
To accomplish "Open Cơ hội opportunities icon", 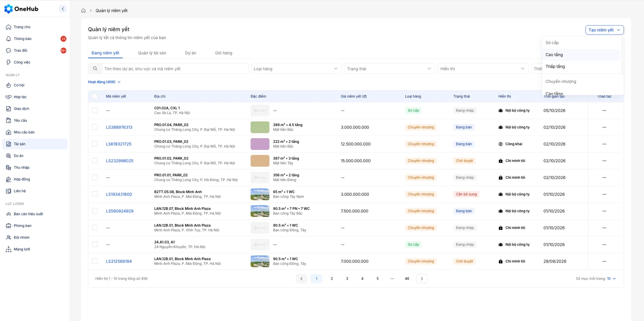I will coord(9,85).
